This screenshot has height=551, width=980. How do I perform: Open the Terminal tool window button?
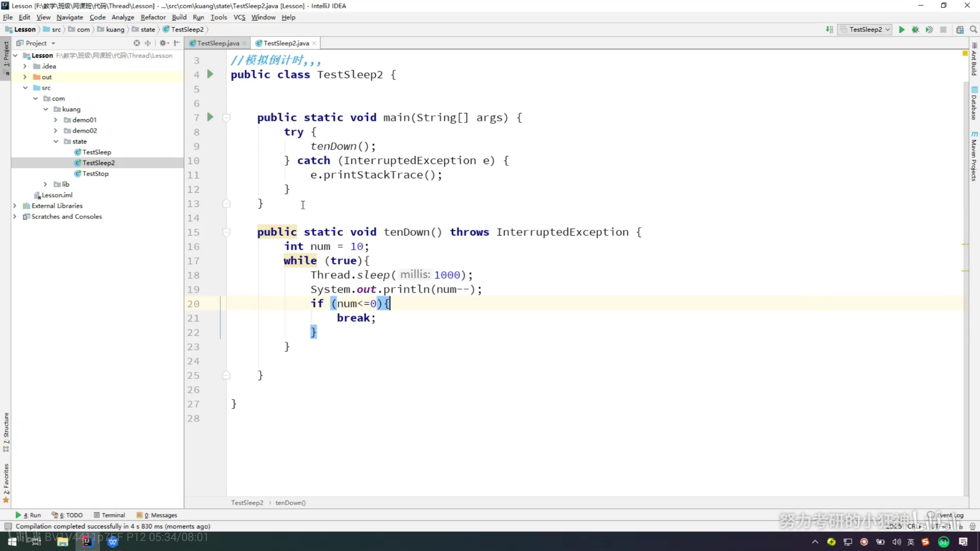coord(110,515)
